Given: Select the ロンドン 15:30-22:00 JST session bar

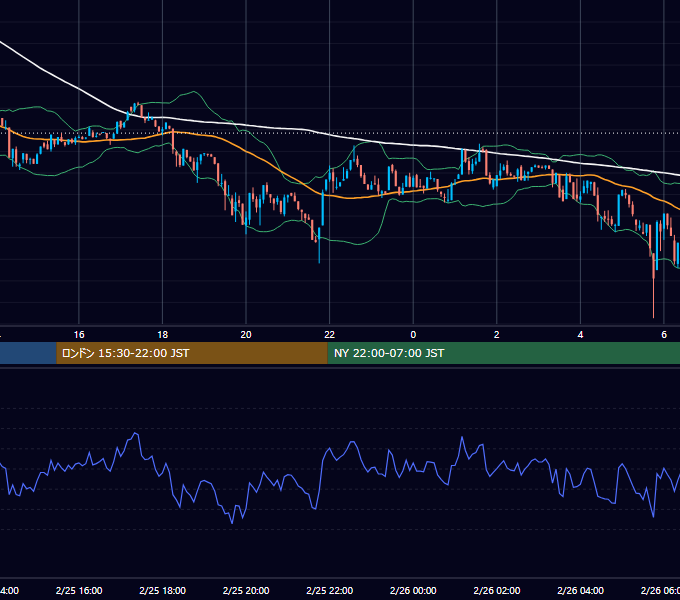Looking at the screenshot, I should 192,353.
